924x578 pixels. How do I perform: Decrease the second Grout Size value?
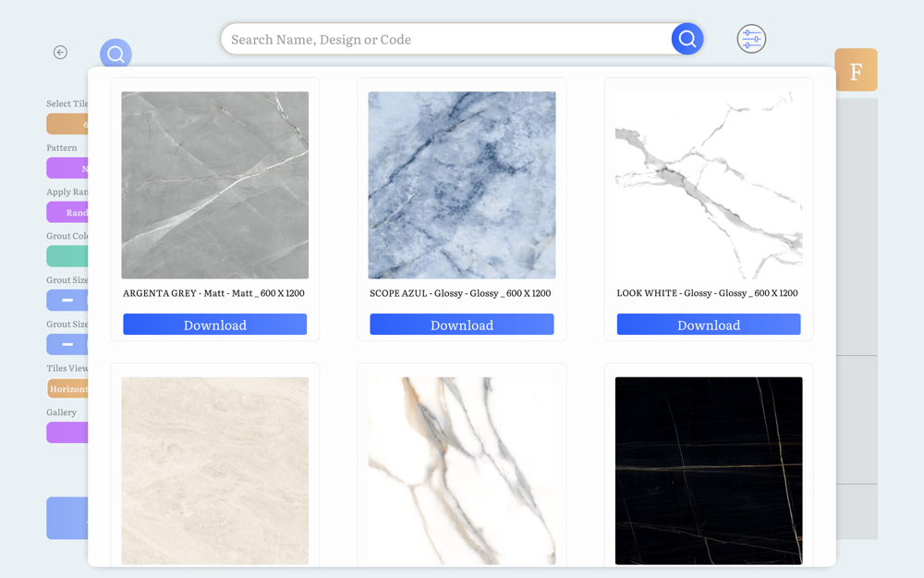[67, 344]
